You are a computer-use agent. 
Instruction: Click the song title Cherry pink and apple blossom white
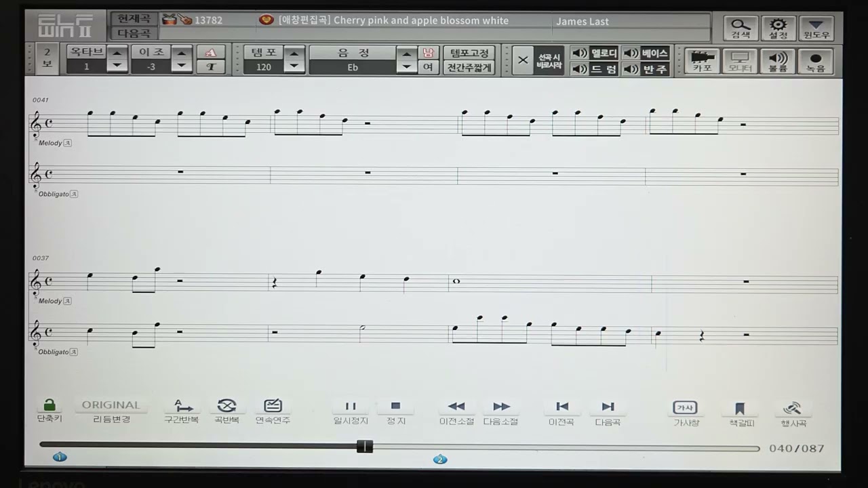coord(421,20)
